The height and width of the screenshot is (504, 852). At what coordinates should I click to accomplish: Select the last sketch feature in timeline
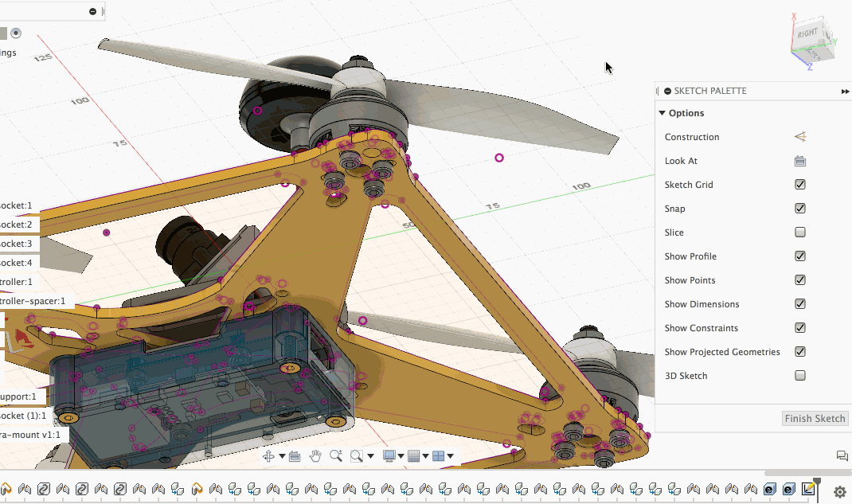point(808,489)
